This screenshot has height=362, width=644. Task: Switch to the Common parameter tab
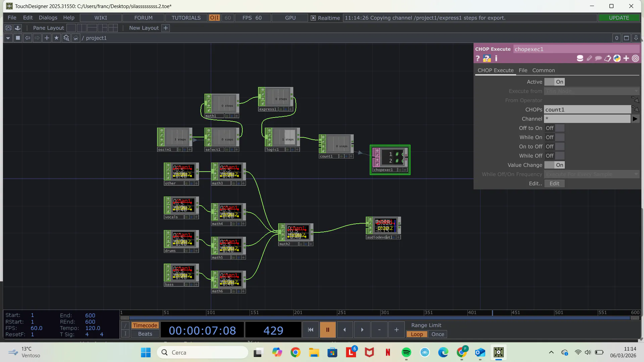[543, 70]
